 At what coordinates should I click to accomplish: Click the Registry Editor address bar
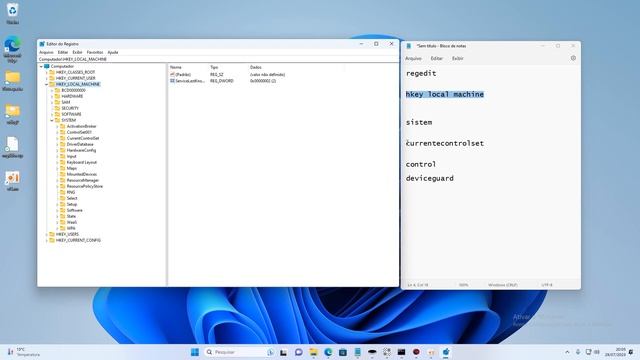pyautogui.click(x=218, y=59)
